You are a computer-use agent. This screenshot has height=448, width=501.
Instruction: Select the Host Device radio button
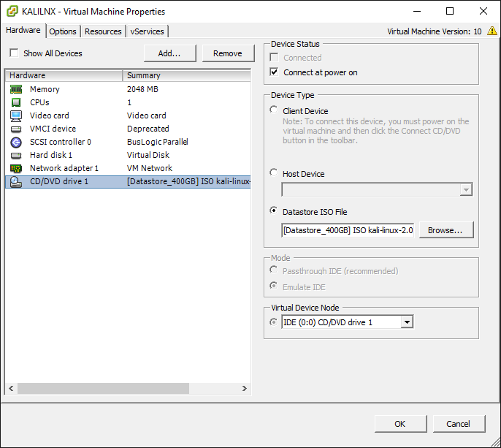coord(273,172)
